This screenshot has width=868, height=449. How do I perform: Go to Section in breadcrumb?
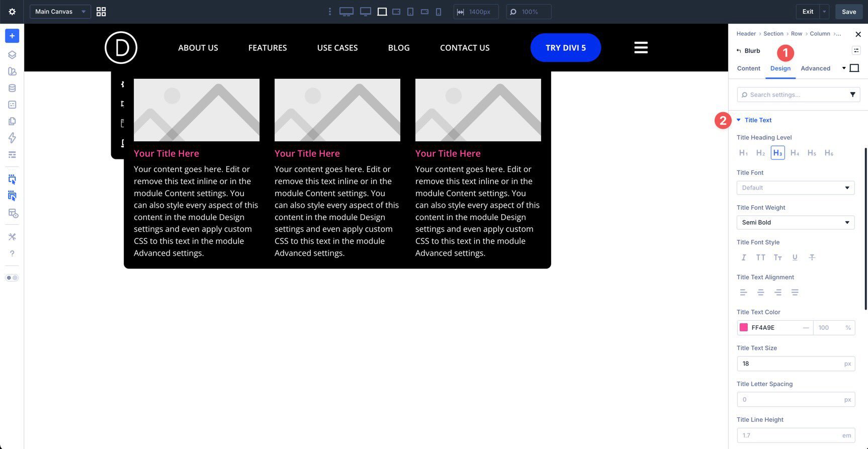pyautogui.click(x=773, y=34)
